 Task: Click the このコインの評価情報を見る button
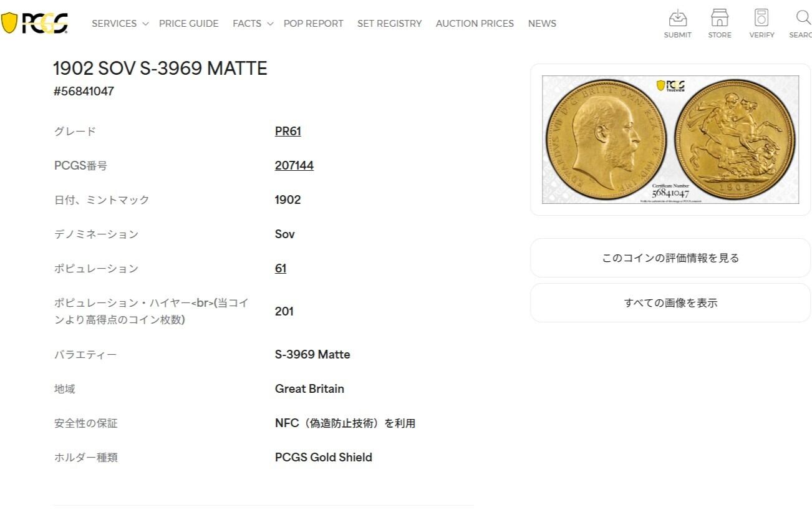point(670,258)
